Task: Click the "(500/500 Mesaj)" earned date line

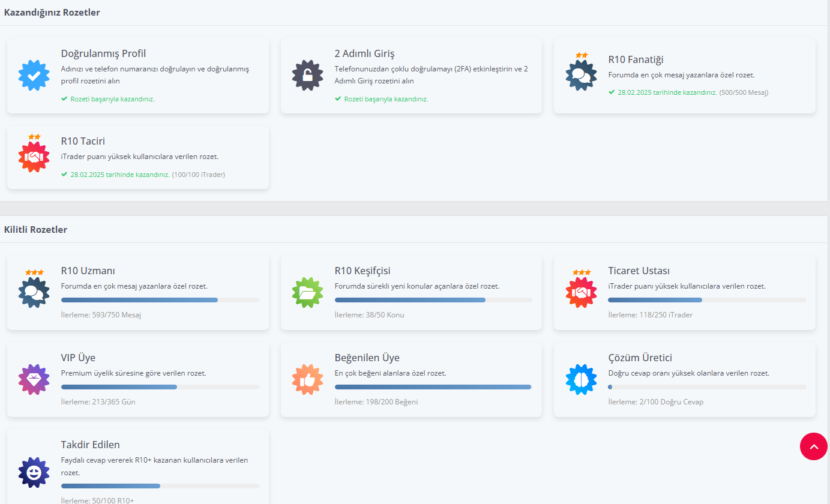Action: 688,92
